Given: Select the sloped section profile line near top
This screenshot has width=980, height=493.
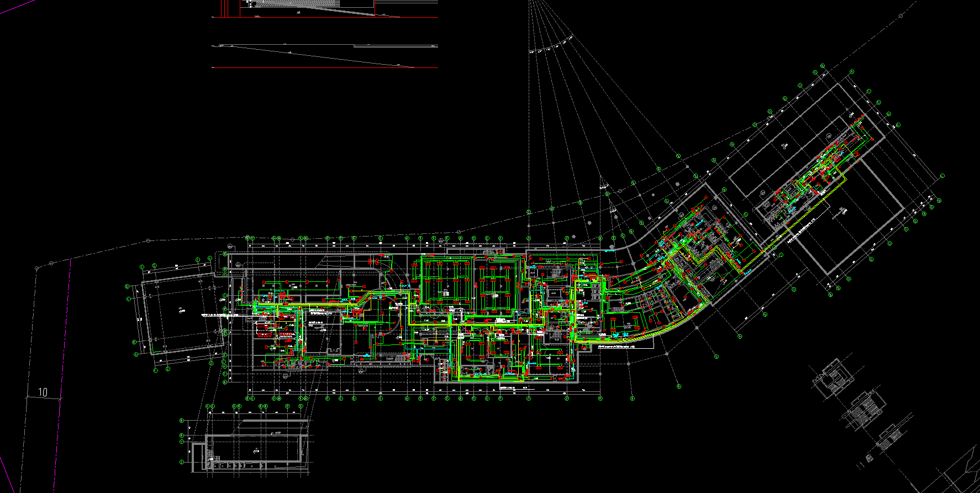Looking at the screenshot, I should [325, 55].
